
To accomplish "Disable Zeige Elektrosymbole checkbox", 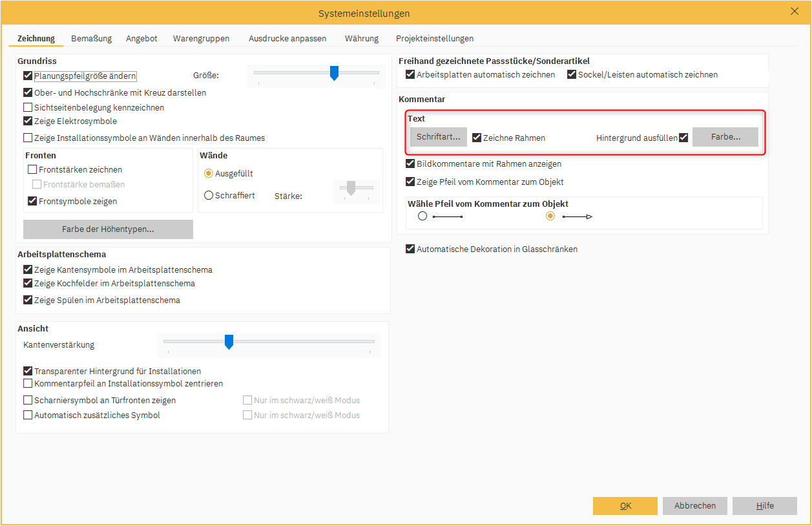I will click(x=28, y=121).
